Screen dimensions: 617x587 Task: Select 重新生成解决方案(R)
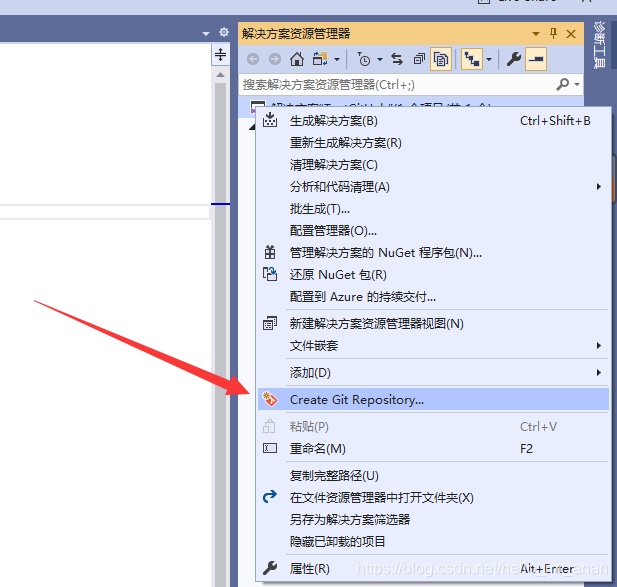click(x=433, y=143)
